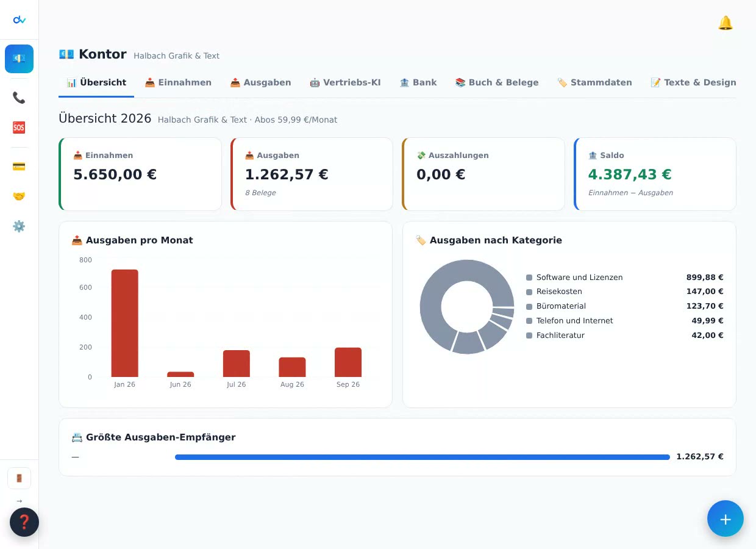Image resolution: width=756 pixels, height=549 pixels.
Task: Click the Einnahmen − Ausgaben note
Action: 630,193
